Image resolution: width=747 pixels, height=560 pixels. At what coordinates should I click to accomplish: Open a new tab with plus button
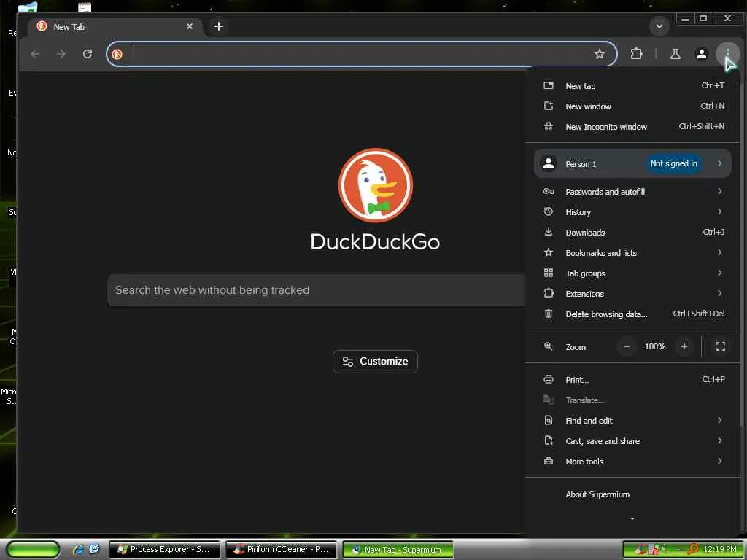[x=219, y=27]
